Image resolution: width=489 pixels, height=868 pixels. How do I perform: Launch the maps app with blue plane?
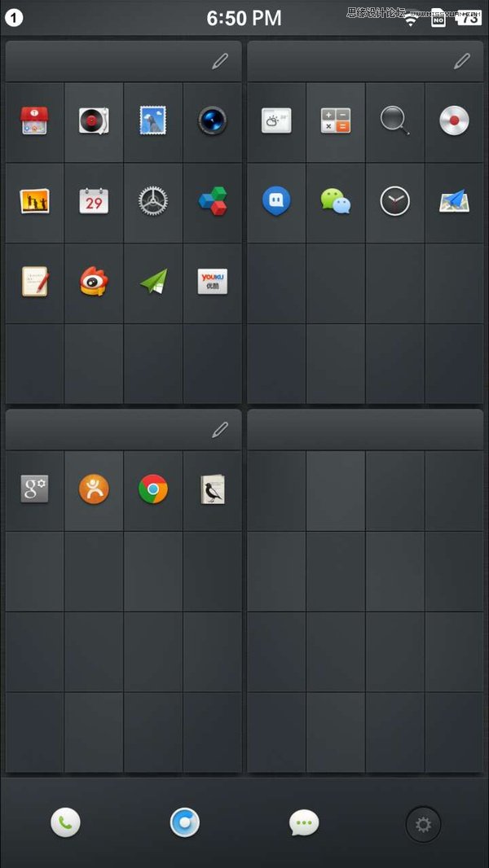[x=455, y=200]
